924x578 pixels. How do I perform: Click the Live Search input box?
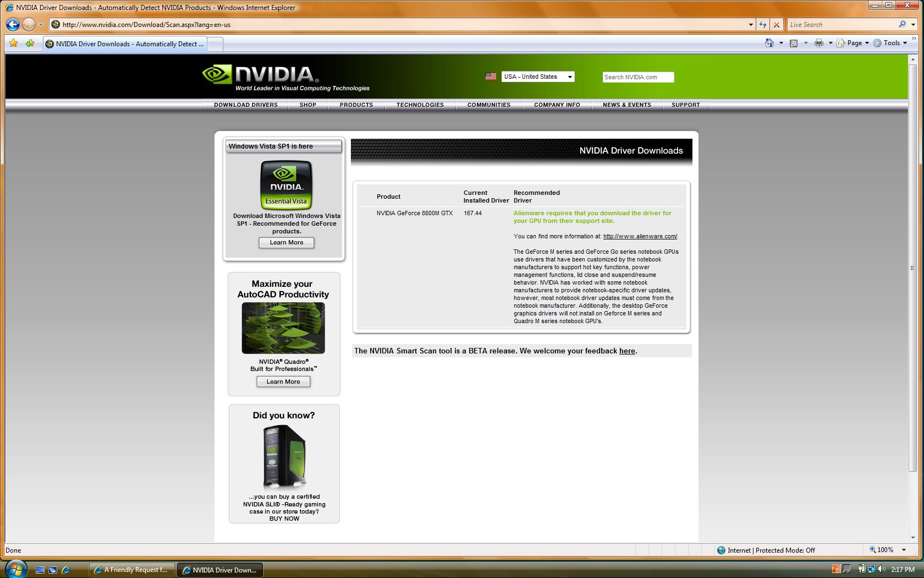coord(842,25)
